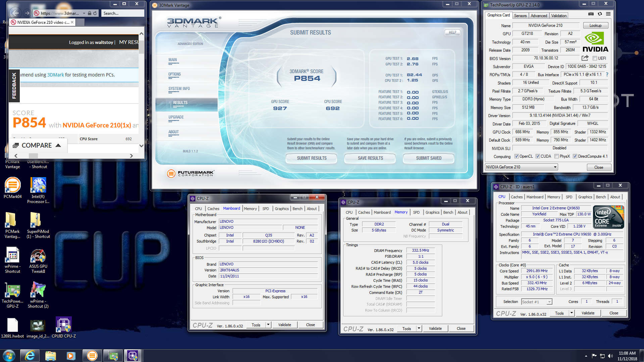
Task: Toggle the UEFI checkbox in GPU-Z
Action: (595, 58)
